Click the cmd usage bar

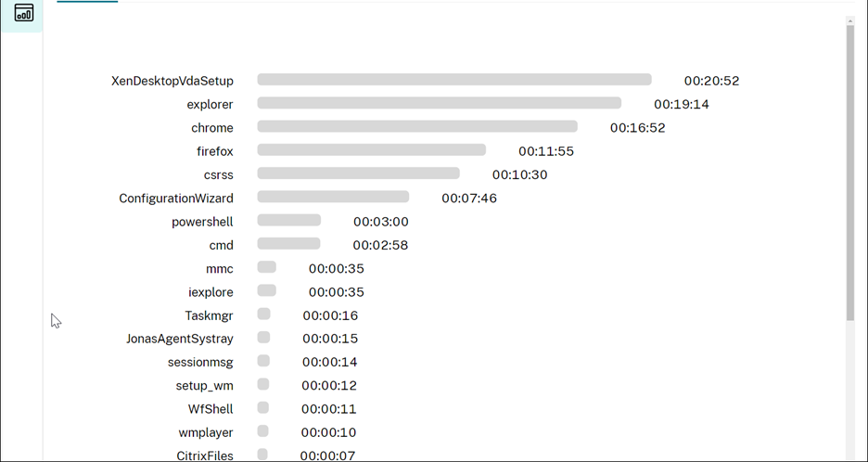pos(288,244)
